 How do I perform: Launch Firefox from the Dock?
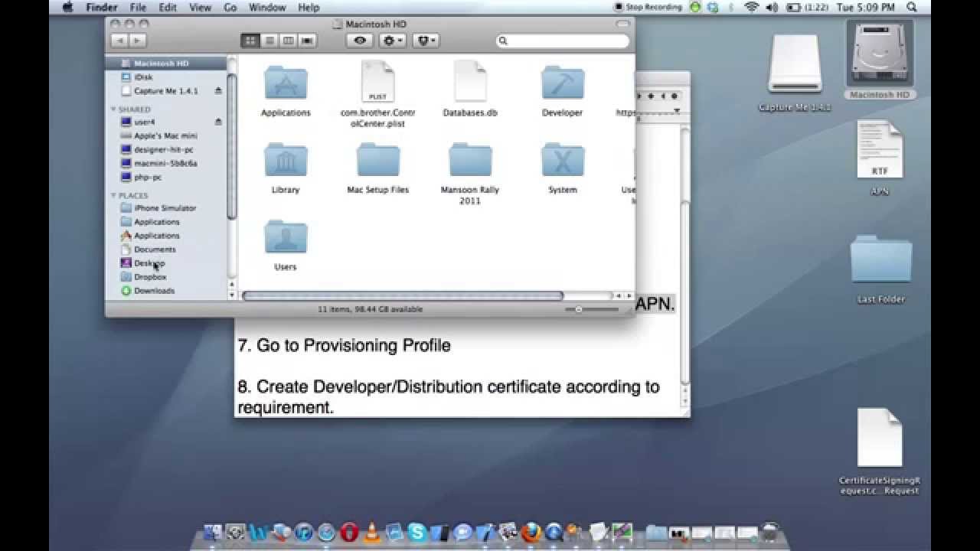pyautogui.click(x=531, y=533)
